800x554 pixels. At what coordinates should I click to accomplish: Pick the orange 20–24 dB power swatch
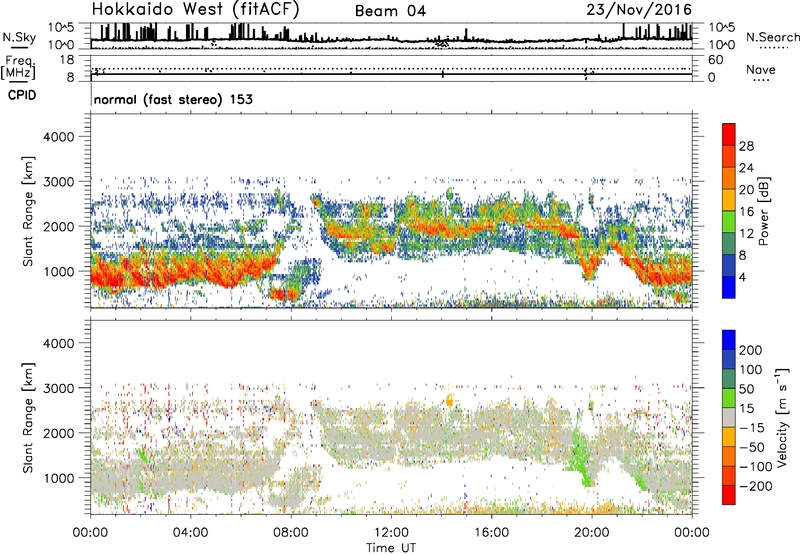pyautogui.click(x=729, y=178)
